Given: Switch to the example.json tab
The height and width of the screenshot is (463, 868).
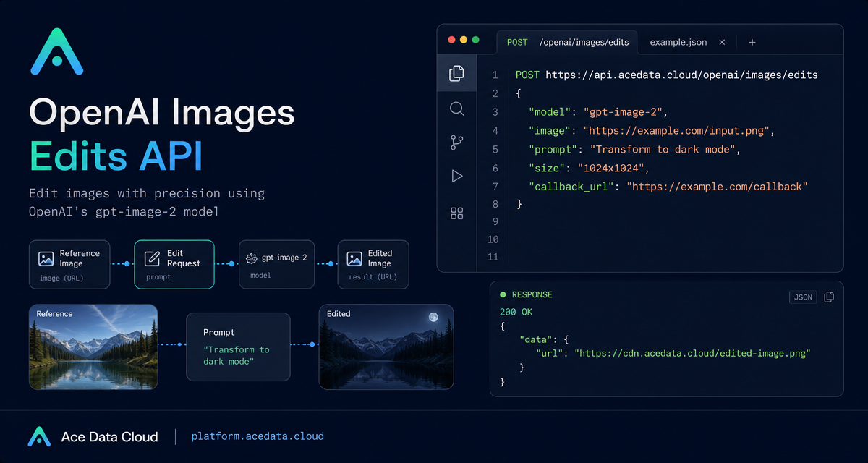Looking at the screenshot, I should tap(678, 42).
